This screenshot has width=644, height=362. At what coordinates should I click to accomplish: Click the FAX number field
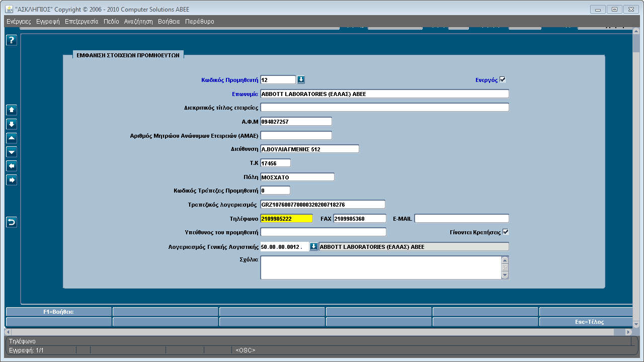pos(359,218)
